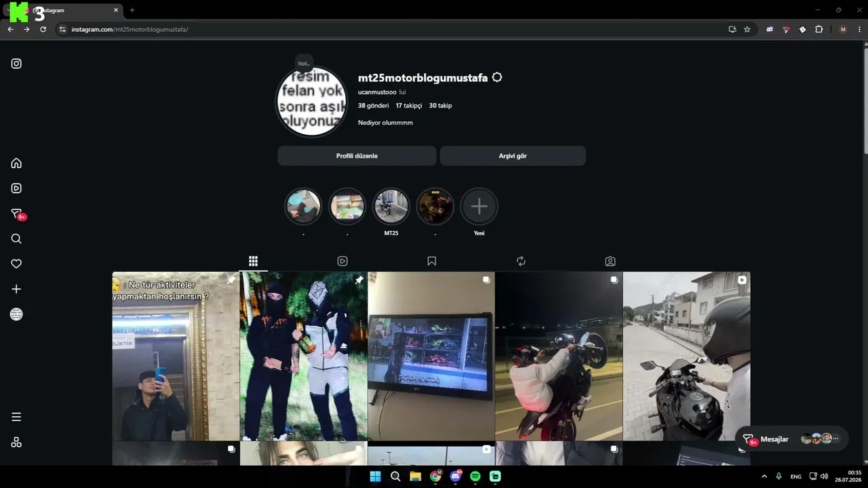The image size is (868, 488).
Task: Open Reels from the left sidebar
Action: tap(16, 188)
